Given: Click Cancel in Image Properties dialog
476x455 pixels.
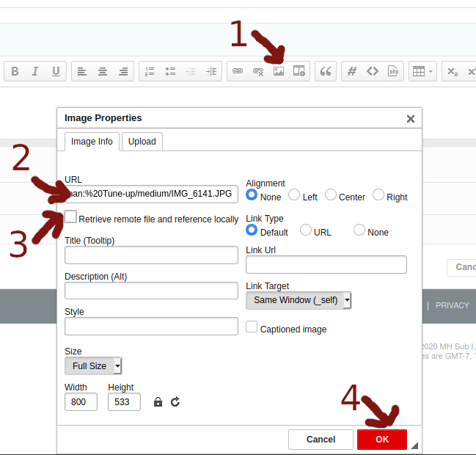Looking at the screenshot, I should tap(321, 439).
